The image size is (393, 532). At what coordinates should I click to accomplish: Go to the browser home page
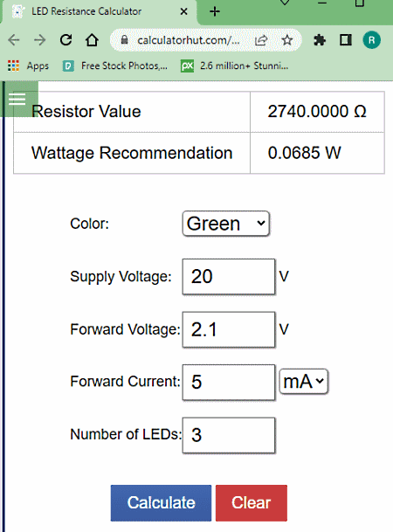click(x=92, y=40)
